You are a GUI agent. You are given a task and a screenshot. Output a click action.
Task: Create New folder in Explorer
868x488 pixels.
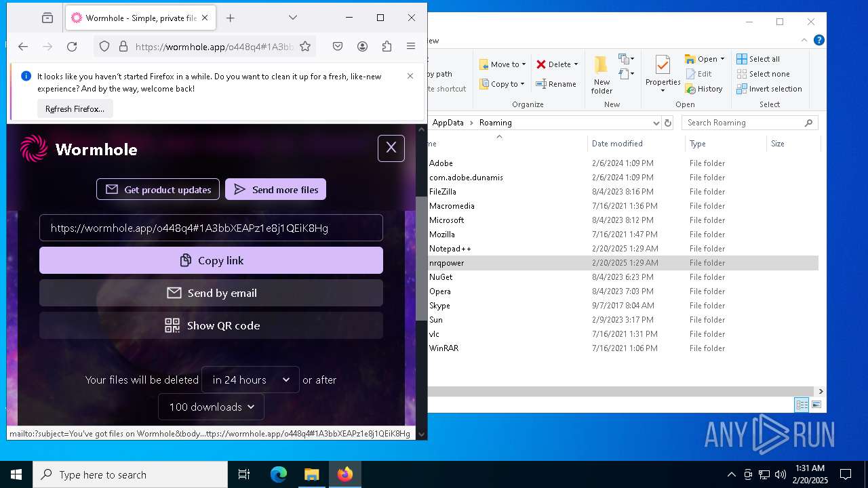click(601, 75)
